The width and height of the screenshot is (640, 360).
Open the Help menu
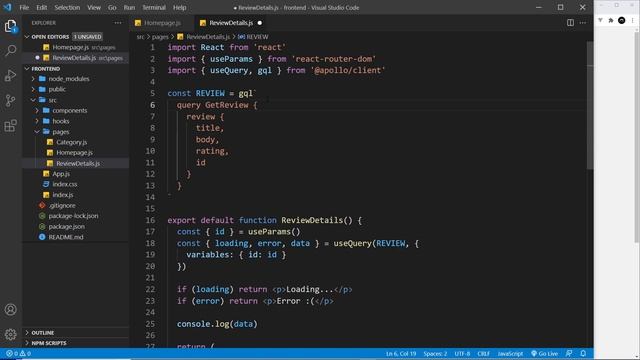[x=180, y=7]
